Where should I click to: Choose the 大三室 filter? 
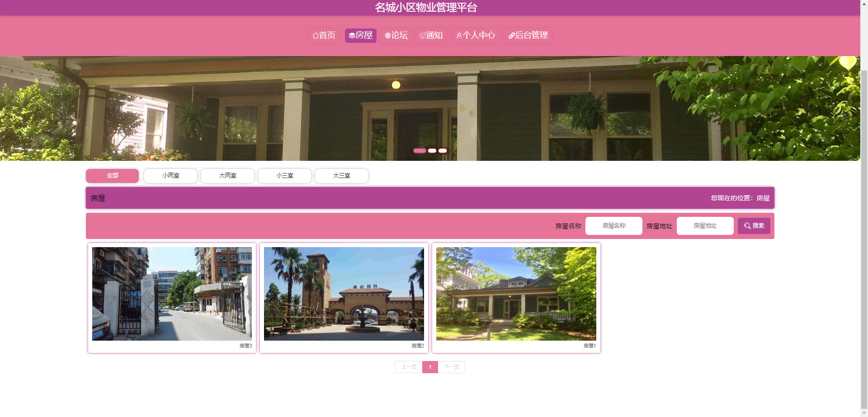(341, 176)
